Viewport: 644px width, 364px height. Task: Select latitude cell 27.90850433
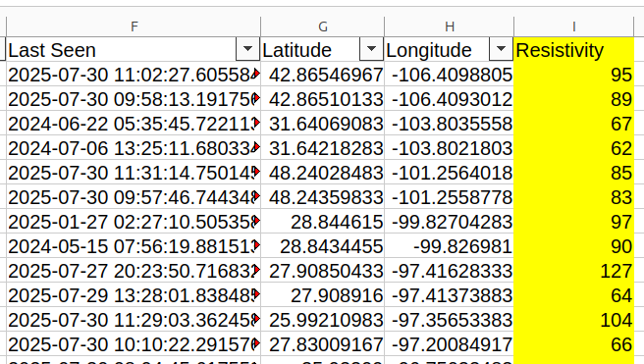[x=322, y=271]
